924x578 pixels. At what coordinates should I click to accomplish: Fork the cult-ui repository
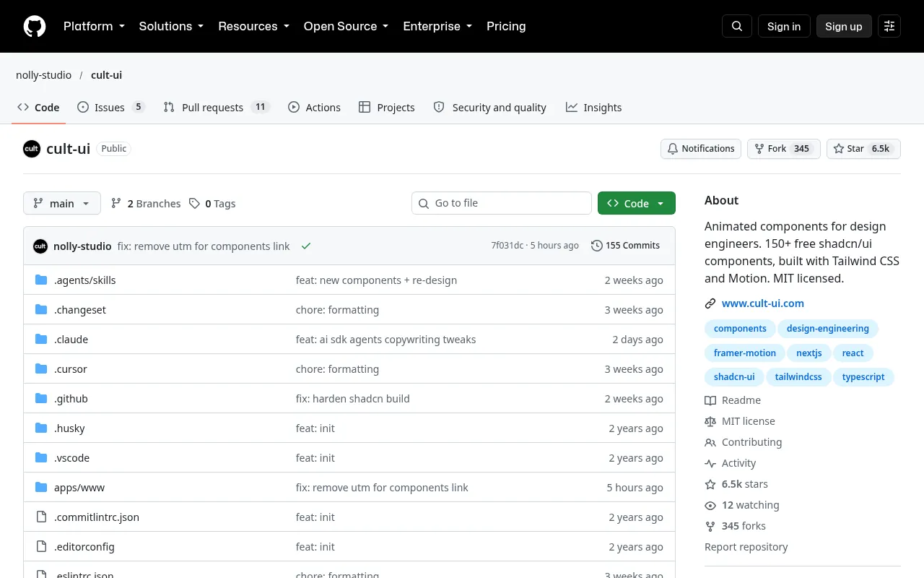(x=784, y=149)
